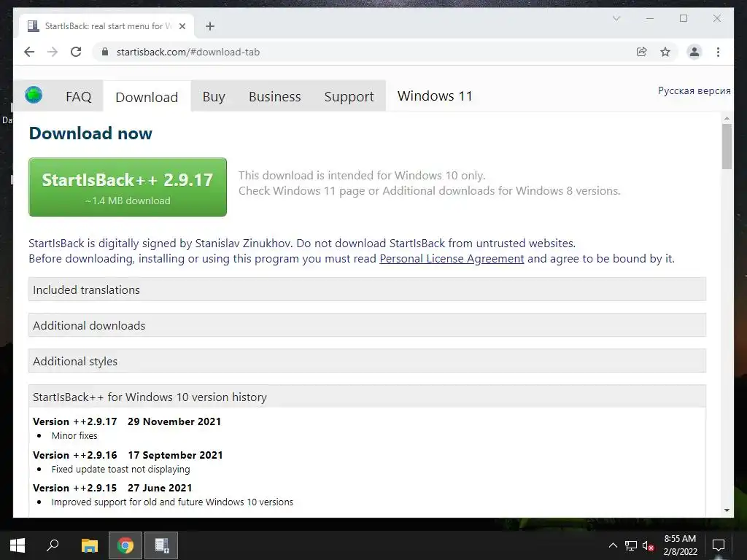The height and width of the screenshot is (560, 747).
Task: Open the Windows 11 tab
Action: pyautogui.click(x=435, y=96)
